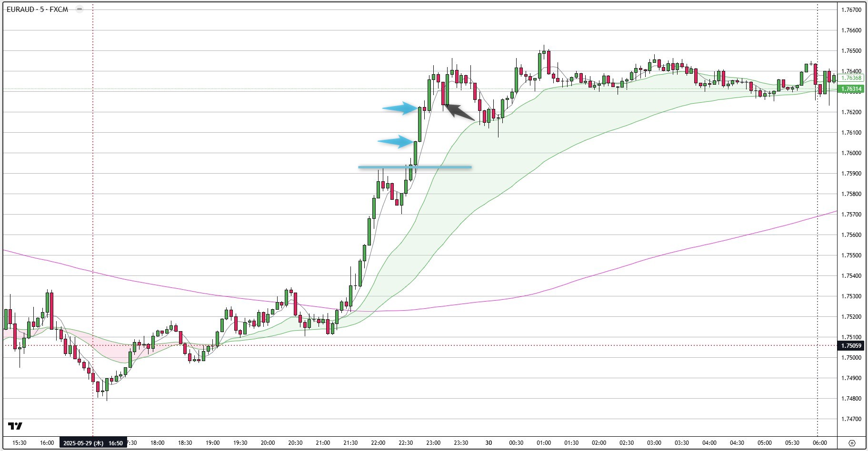Click the 21:00 time axis label
Image resolution: width=868 pixels, height=451 pixels.
pos(323,443)
